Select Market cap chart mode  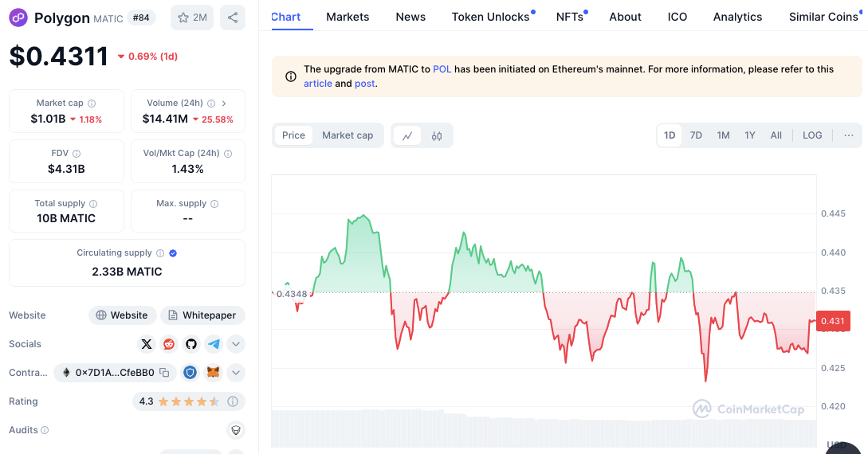click(x=348, y=135)
